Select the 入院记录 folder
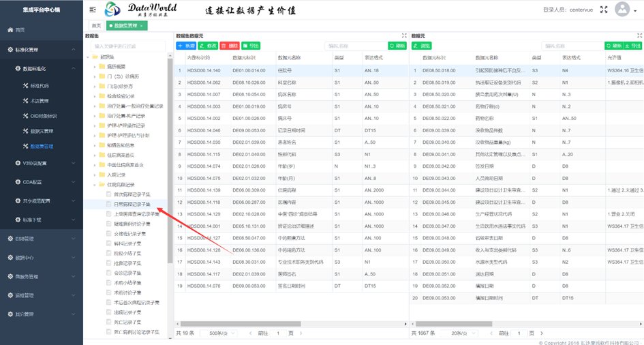 (115, 175)
